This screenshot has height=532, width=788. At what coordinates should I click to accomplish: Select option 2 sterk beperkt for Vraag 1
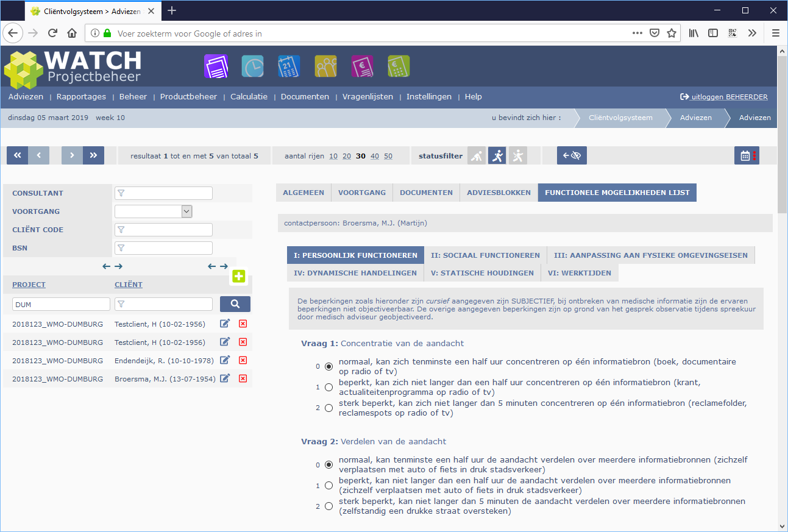tap(329, 408)
